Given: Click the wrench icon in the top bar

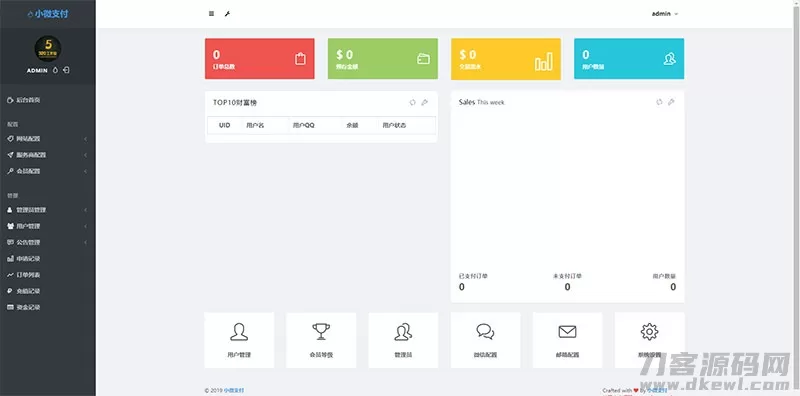Looking at the screenshot, I should click(227, 14).
